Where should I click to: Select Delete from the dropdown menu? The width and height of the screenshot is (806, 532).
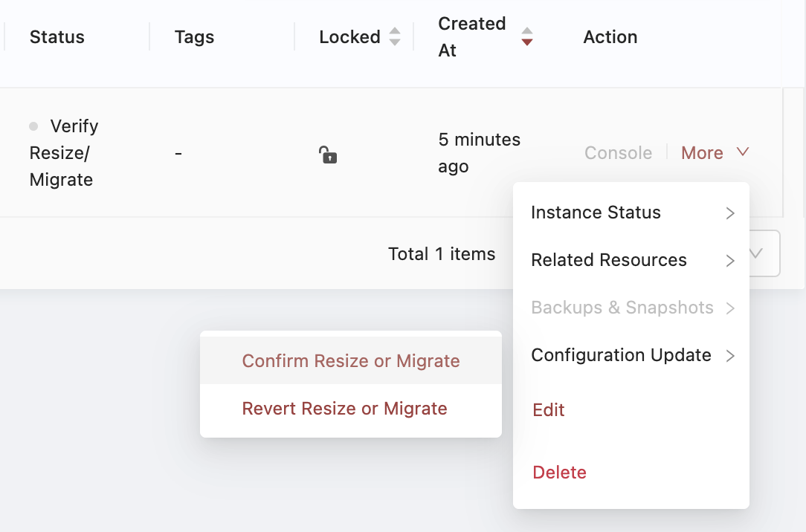(560, 473)
